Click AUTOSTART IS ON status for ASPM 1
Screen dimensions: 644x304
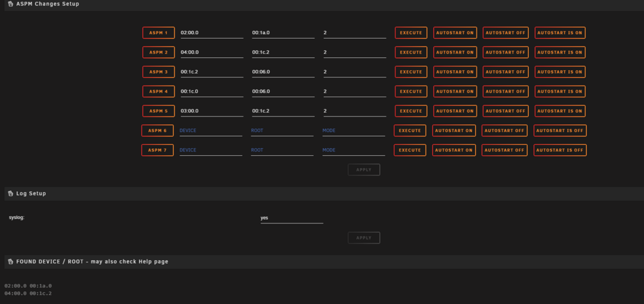click(x=560, y=33)
